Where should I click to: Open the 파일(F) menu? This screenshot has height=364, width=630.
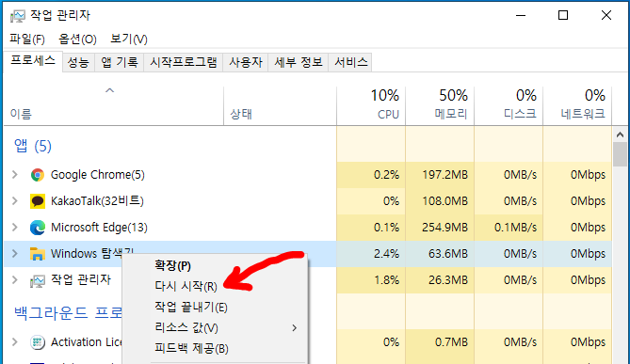click(x=27, y=39)
